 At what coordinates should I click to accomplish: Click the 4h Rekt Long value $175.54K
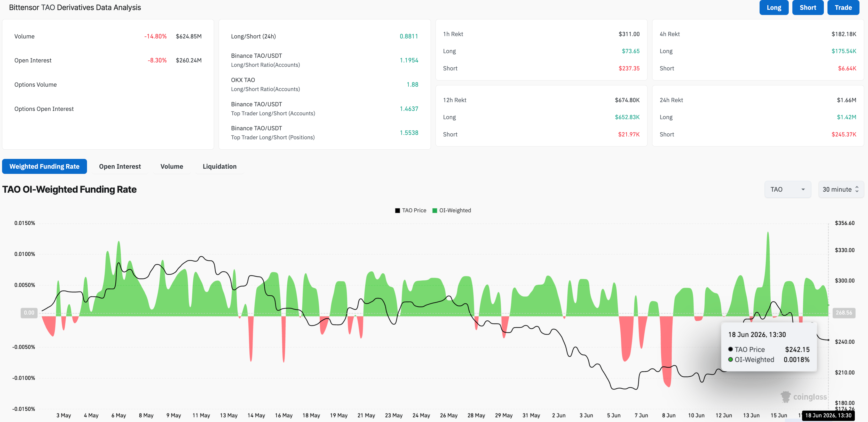pos(844,51)
